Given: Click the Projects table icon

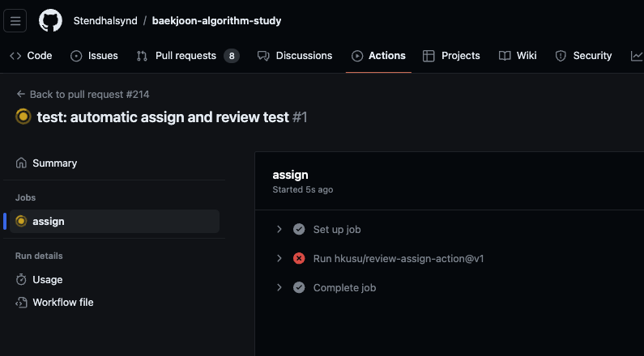Looking at the screenshot, I should point(429,56).
